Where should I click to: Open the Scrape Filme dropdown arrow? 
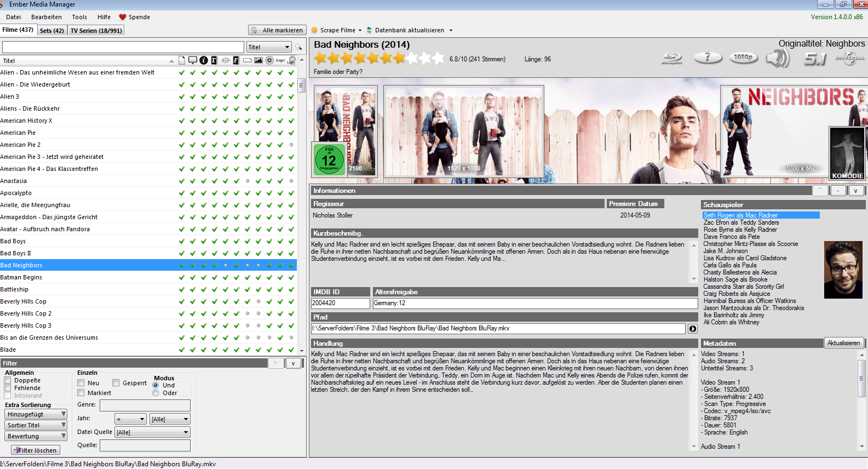(x=360, y=31)
